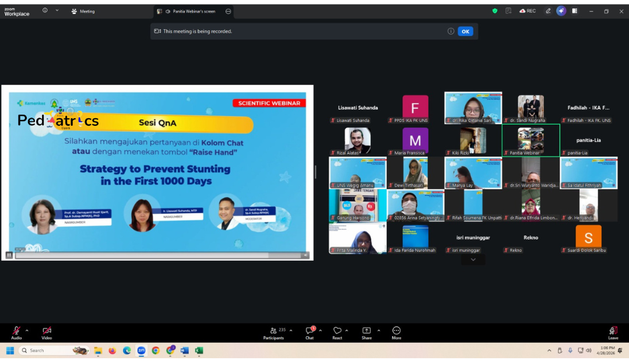Open Excel from the Windows taskbar
The image size is (629, 364).
coord(199,351)
